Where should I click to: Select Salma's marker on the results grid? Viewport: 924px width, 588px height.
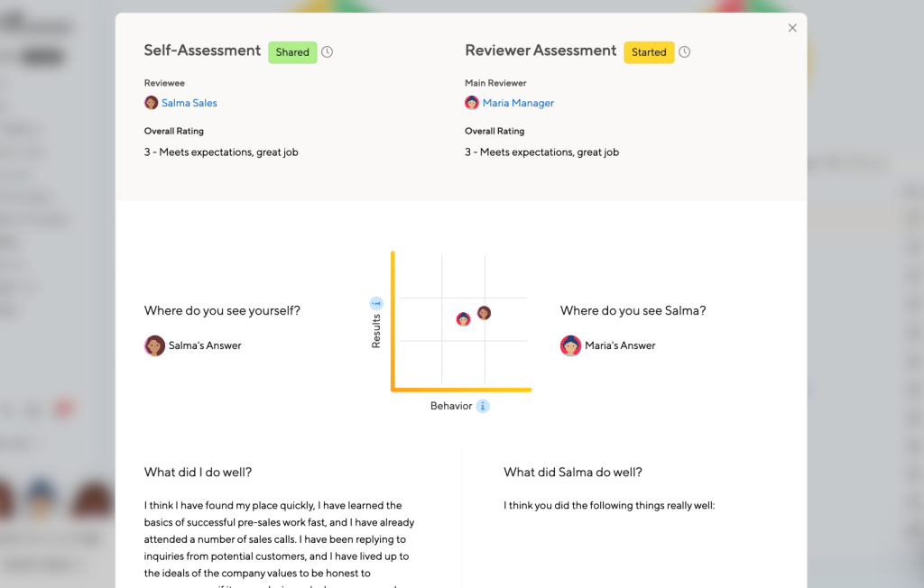tap(484, 313)
